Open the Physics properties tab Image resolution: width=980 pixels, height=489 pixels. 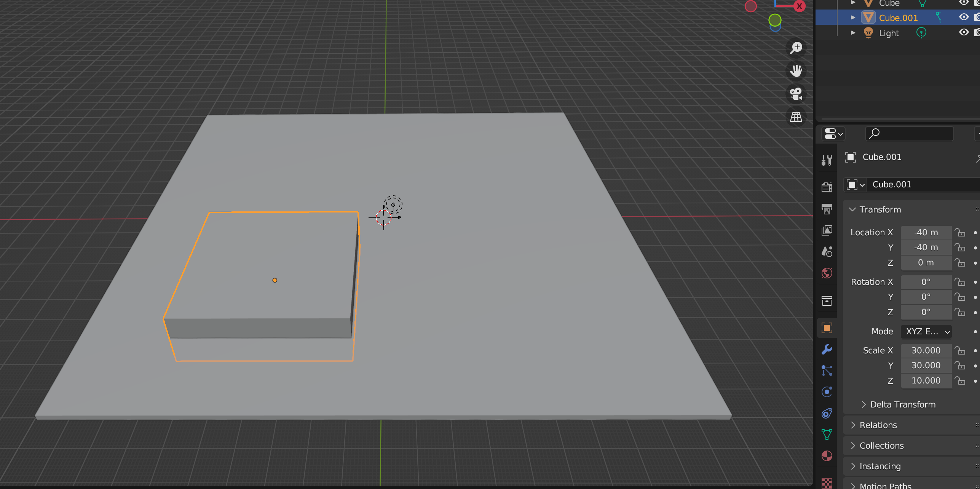pyautogui.click(x=827, y=392)
